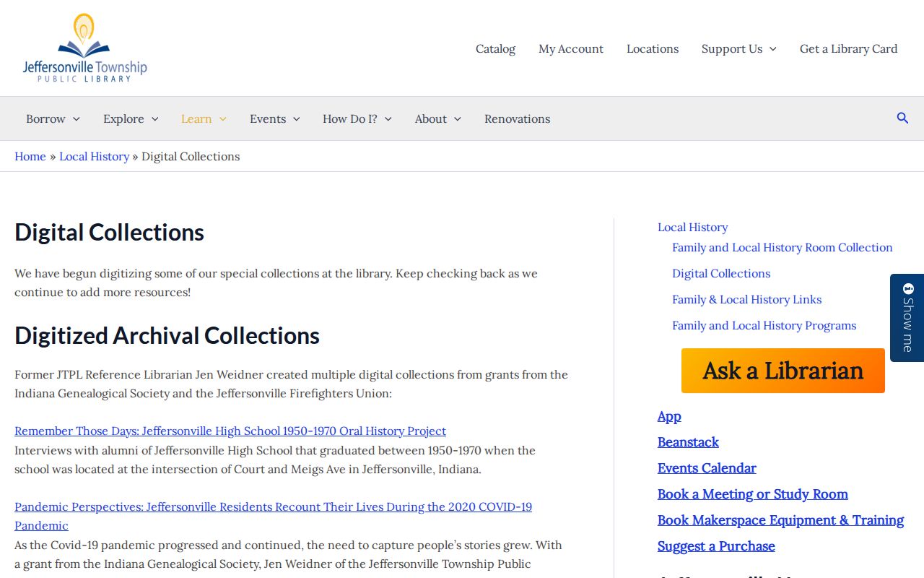924x578 pixels.
Task: Open Local History in the sidebar
Action: coord(693,228)
